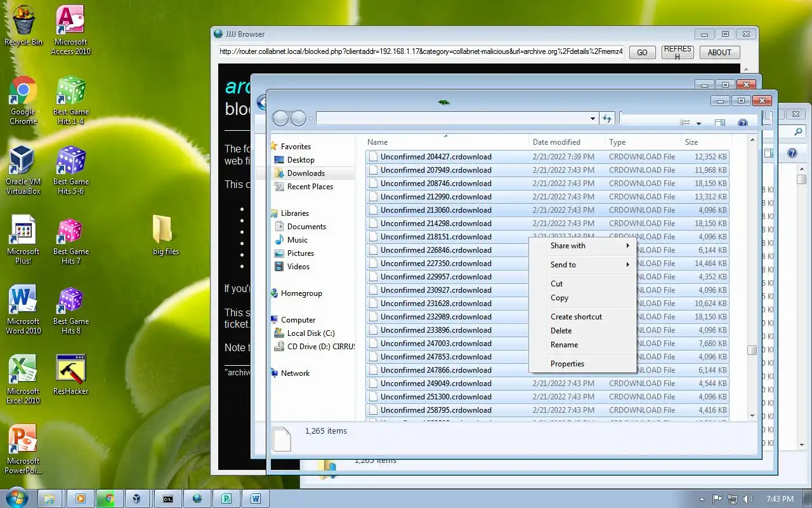Switch to Command Prompt taskbar button
Viewport: 812px width, 508px height.
point(167,498)
